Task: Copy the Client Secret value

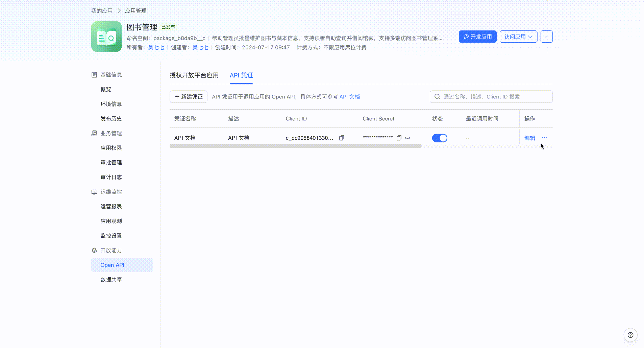Action: coord(399,138)
